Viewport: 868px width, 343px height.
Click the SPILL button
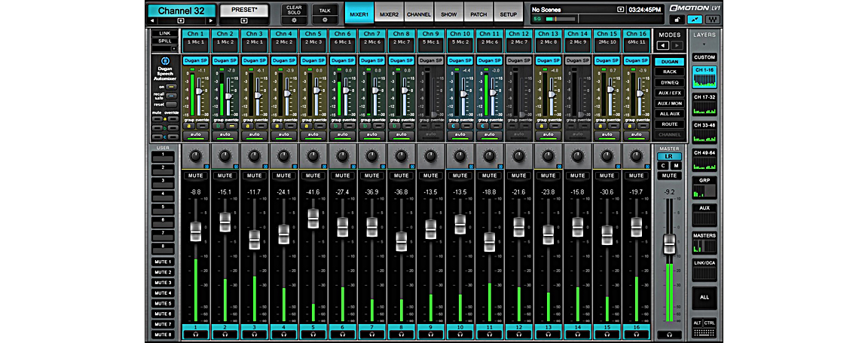point(164,41)
